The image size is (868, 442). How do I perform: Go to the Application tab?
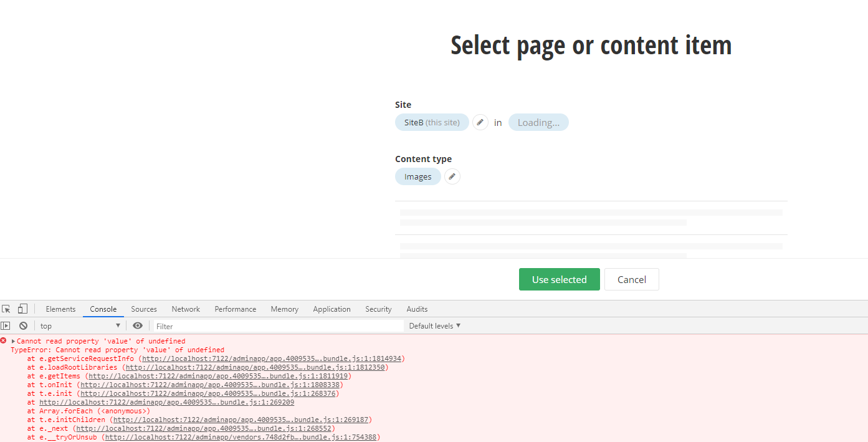point(331,309)
